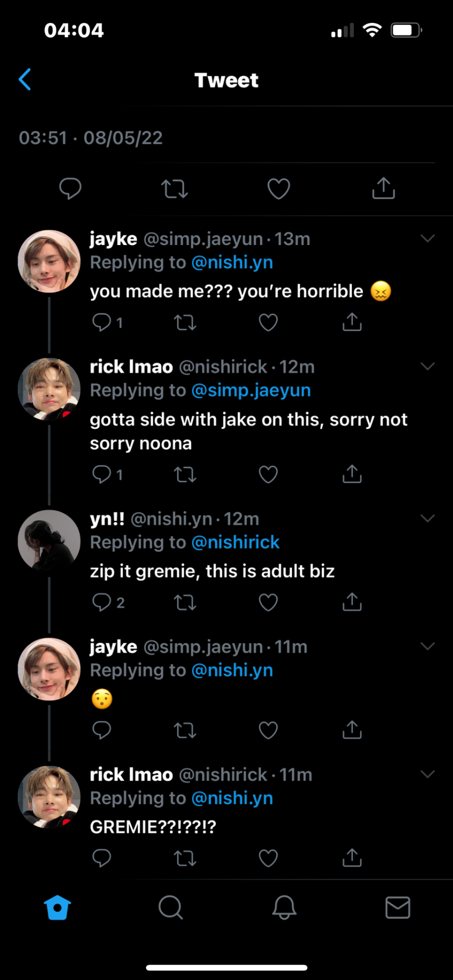Screen dimensions: 453x980
Task: Share the "zip it gremie" reply
Action: [x=352, y=602]
